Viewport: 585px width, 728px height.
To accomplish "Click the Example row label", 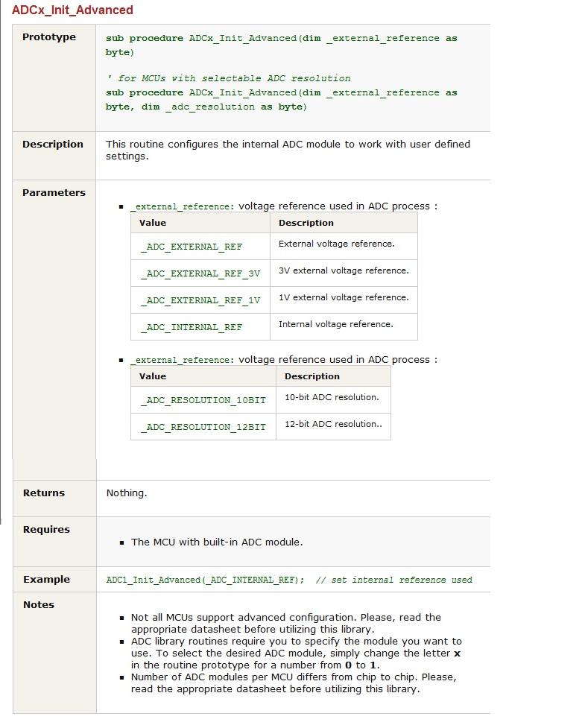I will [46, 580].
